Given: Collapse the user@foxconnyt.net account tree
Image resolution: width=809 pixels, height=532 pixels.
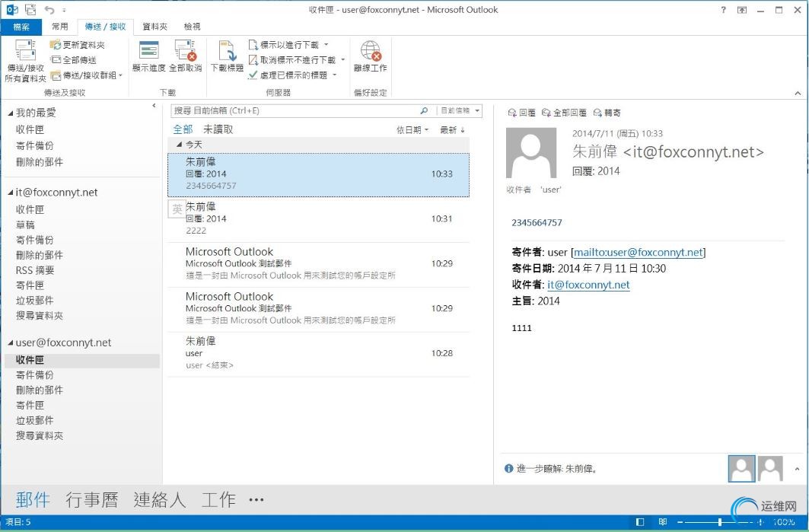Looking at the screenshot, I should (11, 342).
